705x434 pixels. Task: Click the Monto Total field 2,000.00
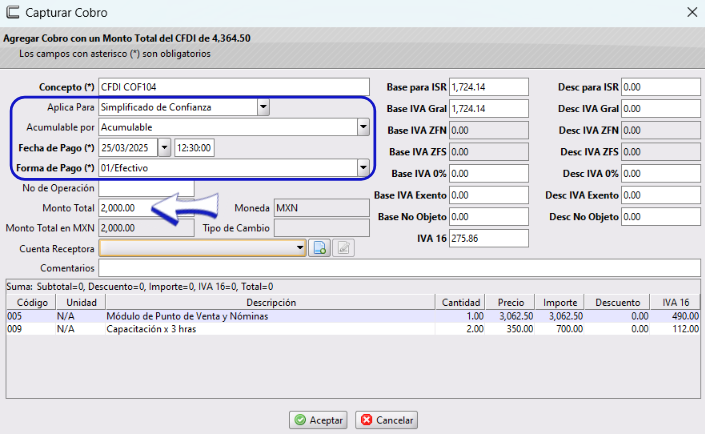pos(147,208)
